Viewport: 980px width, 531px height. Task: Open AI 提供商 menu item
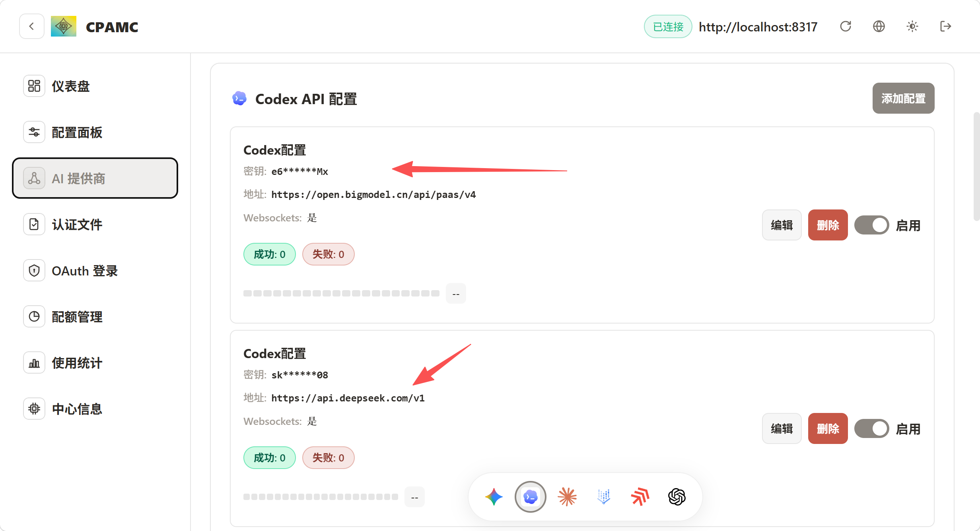pyautogui.click(x=95, y=178)
